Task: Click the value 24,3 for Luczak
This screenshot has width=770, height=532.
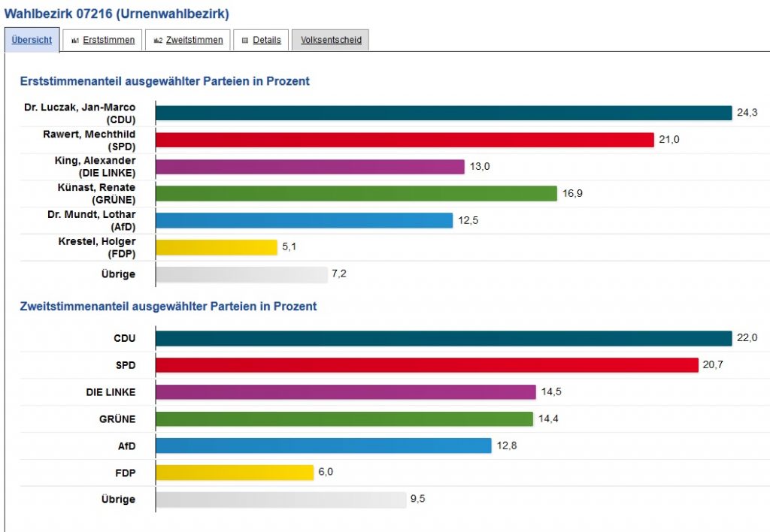Action: [x=747, y=113]
